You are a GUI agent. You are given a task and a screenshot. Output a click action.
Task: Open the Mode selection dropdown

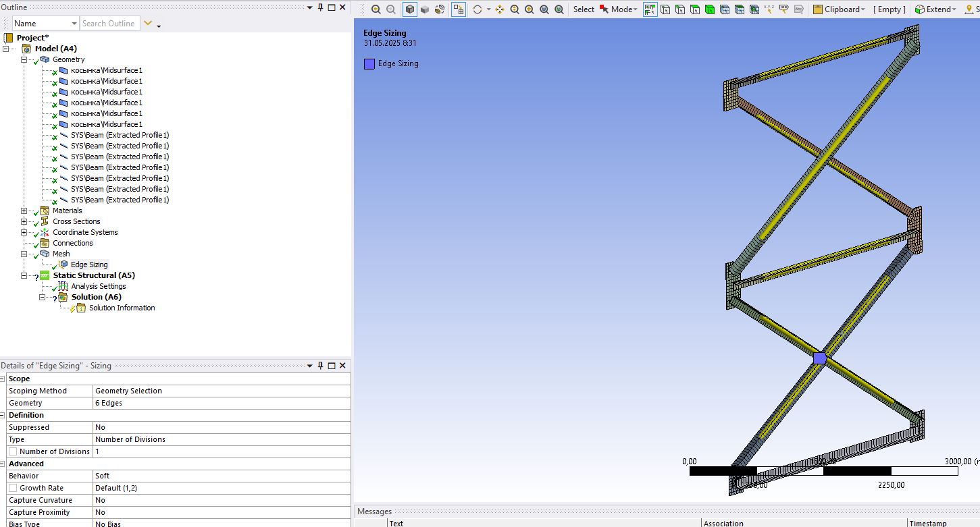(618, 9)
